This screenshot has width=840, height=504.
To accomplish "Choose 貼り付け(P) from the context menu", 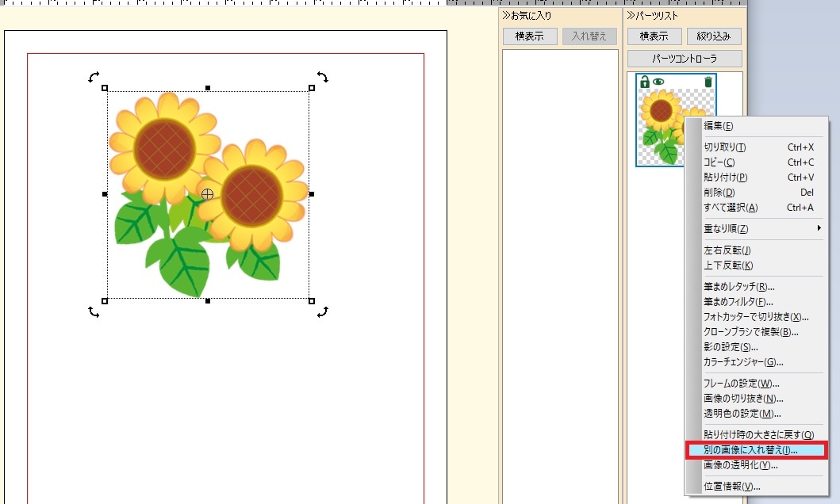I will tap(757, 177).
